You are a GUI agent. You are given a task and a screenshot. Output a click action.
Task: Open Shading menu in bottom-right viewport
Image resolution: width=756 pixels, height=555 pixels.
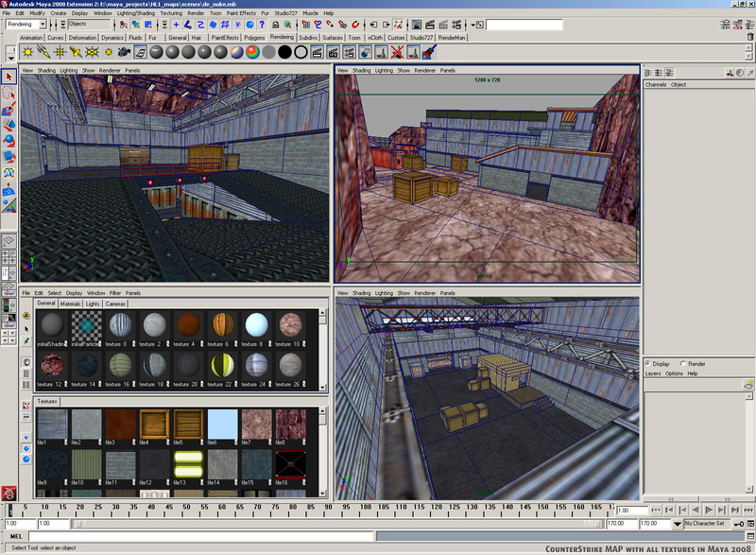pos(361,293)
